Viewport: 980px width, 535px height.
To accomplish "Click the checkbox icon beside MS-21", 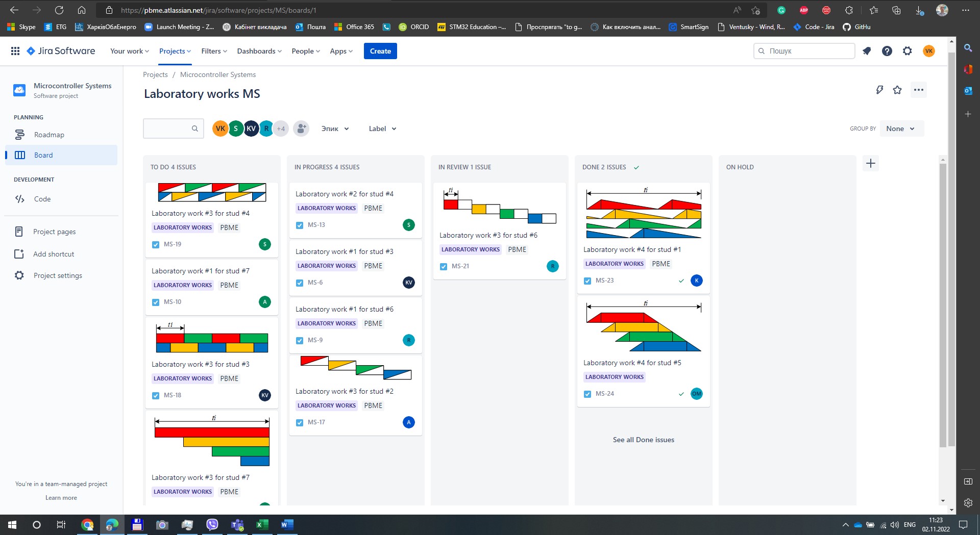I will pos(444,267).
